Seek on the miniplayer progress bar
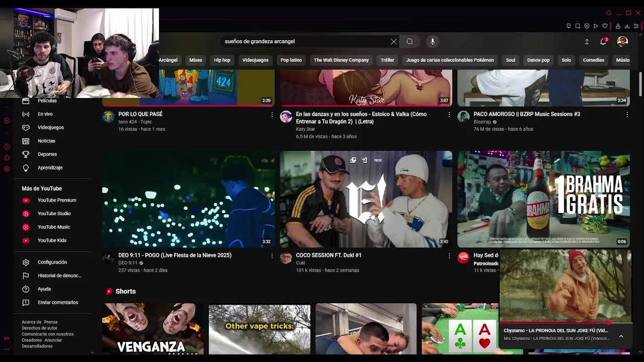Screen dimensions: 644x362 coord(566,323)
